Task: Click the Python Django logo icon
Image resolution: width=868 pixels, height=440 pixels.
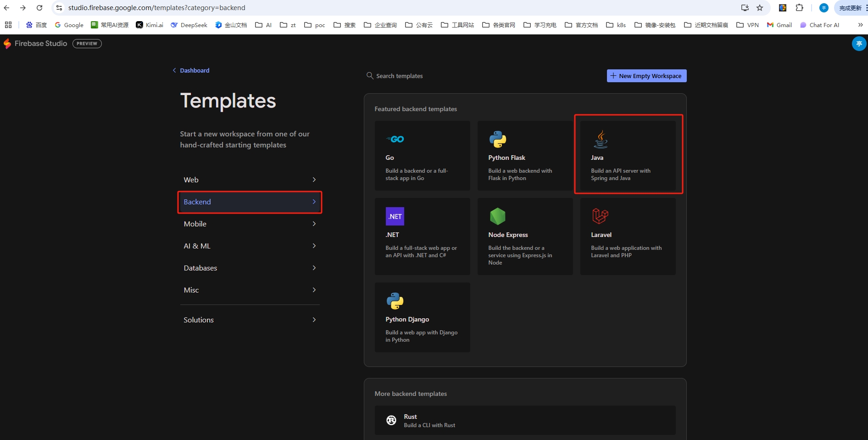Action: click(395, 301)
